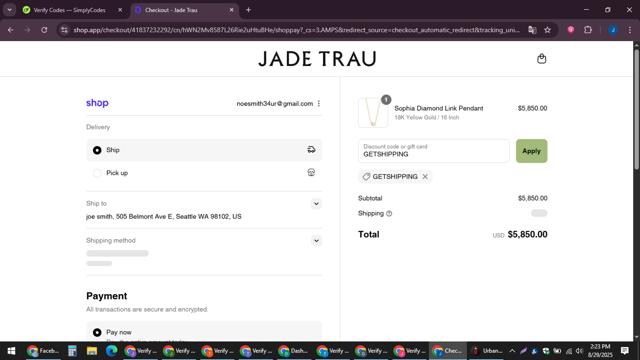Go forward in browser history

27,30
